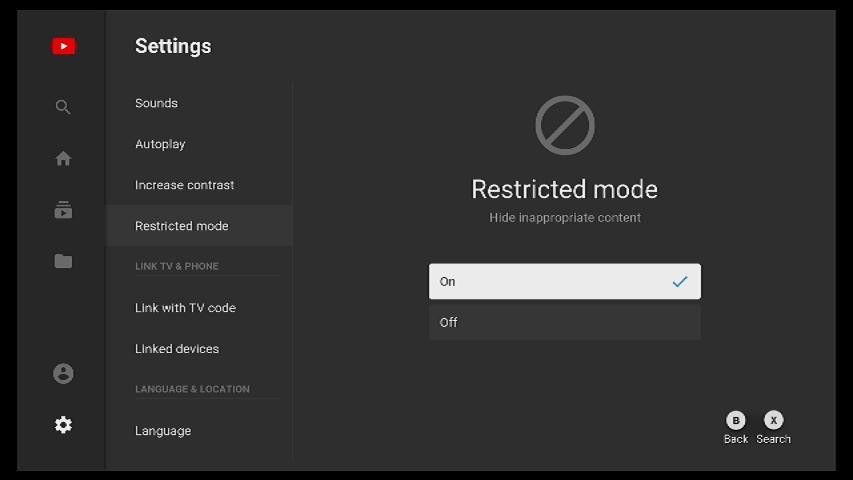
Task: Open search from the sidebar magnifier
Action: tap(63, 107)
